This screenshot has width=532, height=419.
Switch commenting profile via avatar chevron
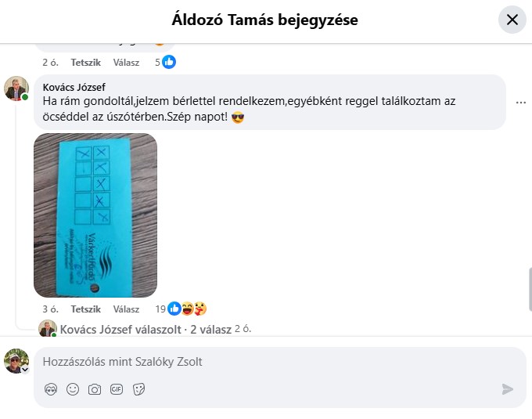[x=25, y=370]
